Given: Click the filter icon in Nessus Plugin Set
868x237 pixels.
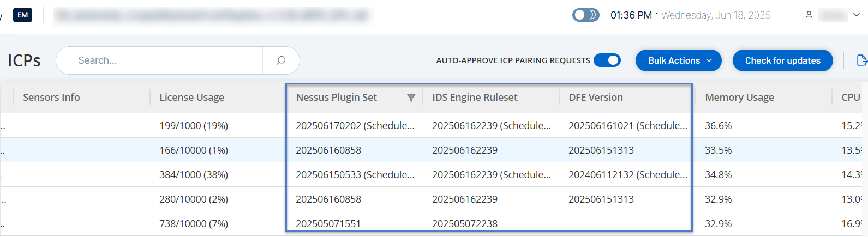Looking at the screenshot, I should (411, 98).
